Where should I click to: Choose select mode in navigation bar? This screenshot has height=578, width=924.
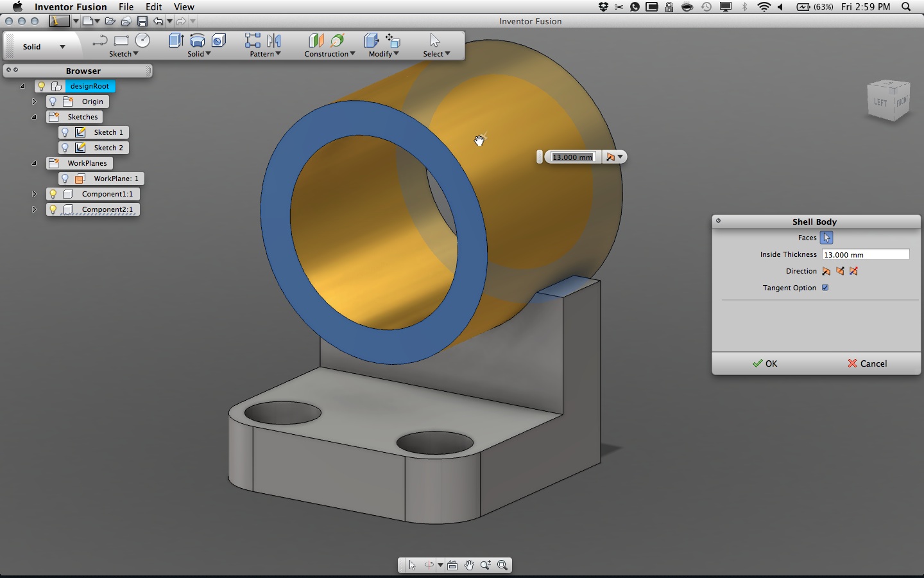[x=412, y=565]
